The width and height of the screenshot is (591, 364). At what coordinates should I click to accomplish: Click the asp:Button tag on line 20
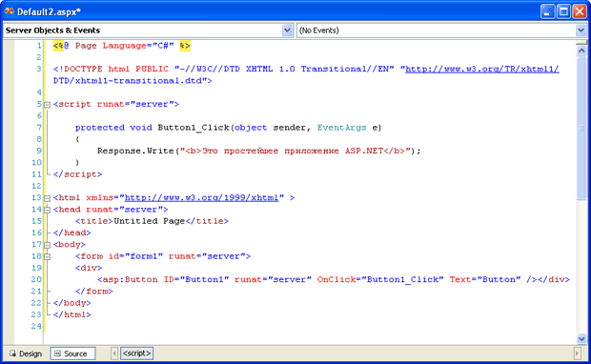[x=128, y=279]
